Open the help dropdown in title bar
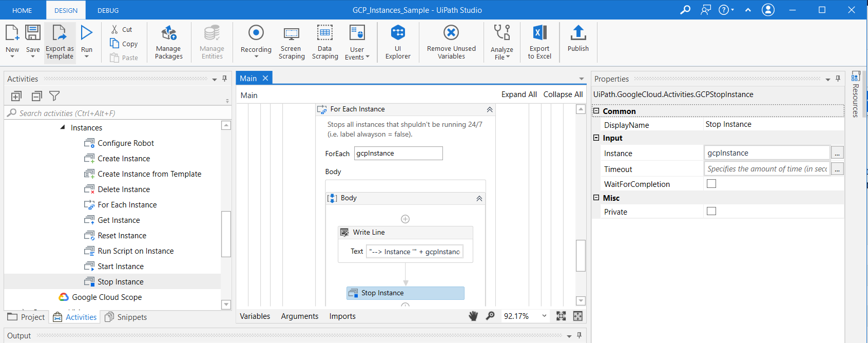Screen dimensions: 868x343 [726, 10]
